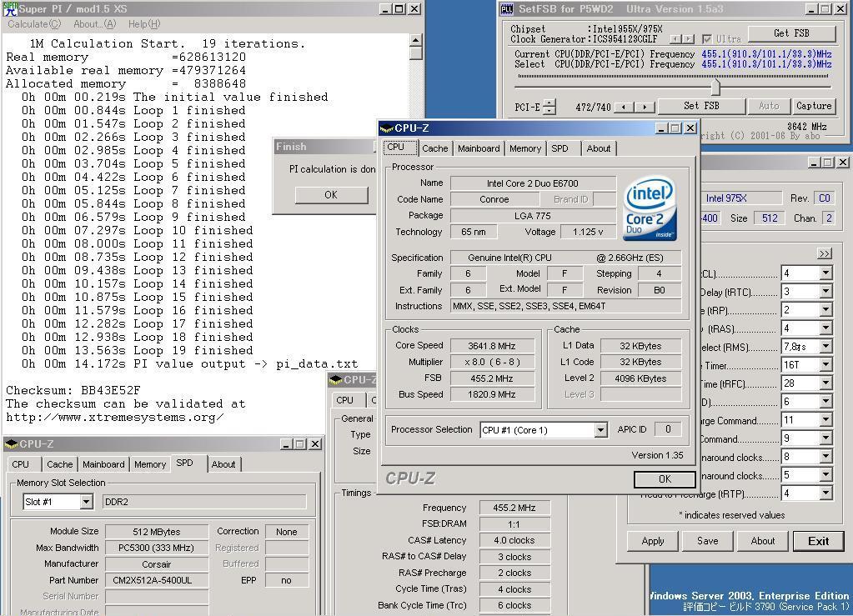Image resolution: width=853 pixels, height=616 pixels.
Task: Select CPU tab in the CPU-Z SPD window
Action: point(21,464)
